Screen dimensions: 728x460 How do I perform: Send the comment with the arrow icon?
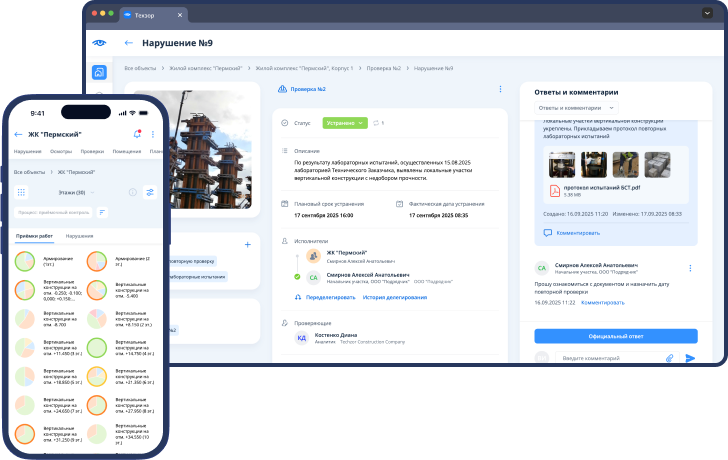pos(690,358)
